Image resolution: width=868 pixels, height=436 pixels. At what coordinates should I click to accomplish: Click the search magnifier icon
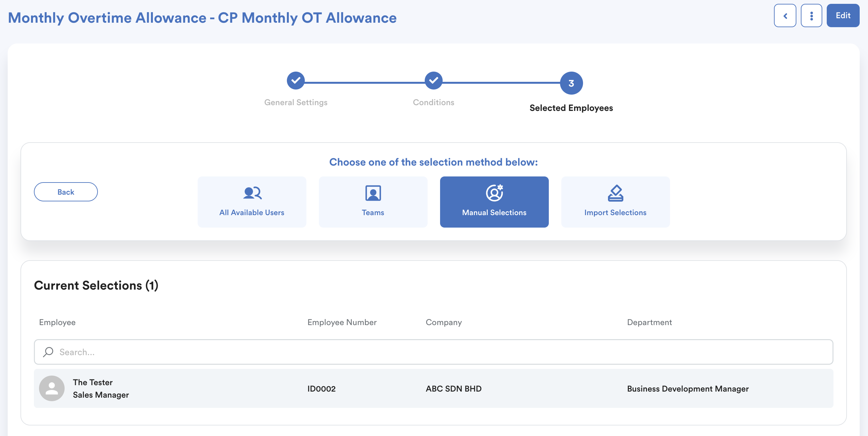tap(48, 352)
